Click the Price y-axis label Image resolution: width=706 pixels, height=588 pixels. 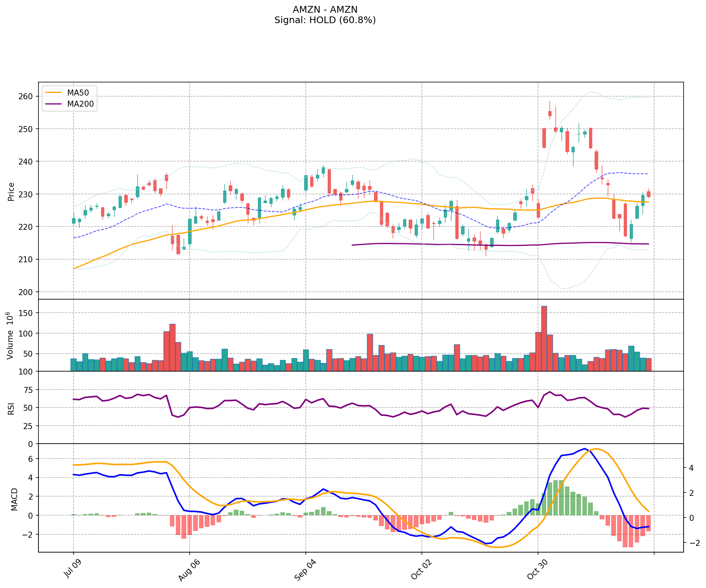point(11,191)
